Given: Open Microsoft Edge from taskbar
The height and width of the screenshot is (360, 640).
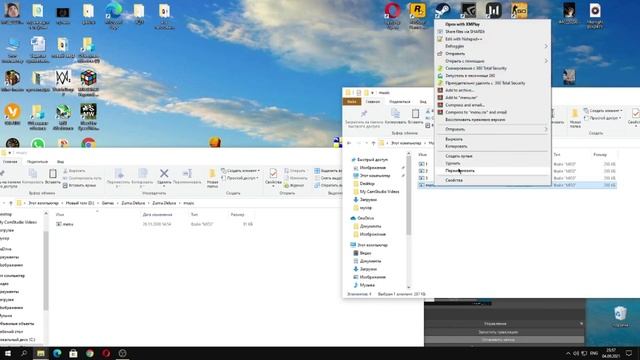Looking at the screenshot, I should click(57, 353).
